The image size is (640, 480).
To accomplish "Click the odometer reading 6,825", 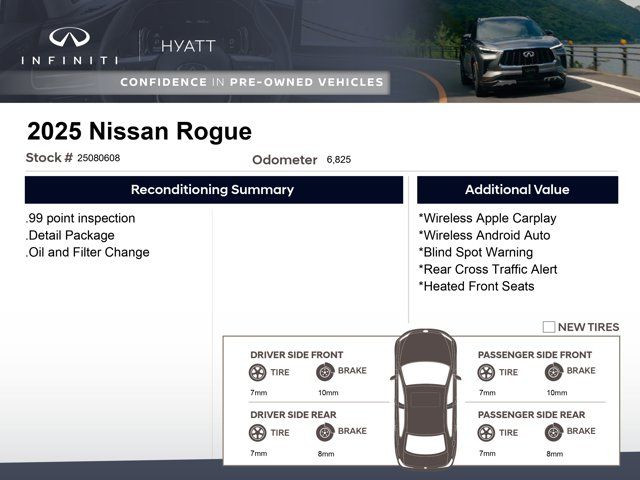I will (338, 160).
